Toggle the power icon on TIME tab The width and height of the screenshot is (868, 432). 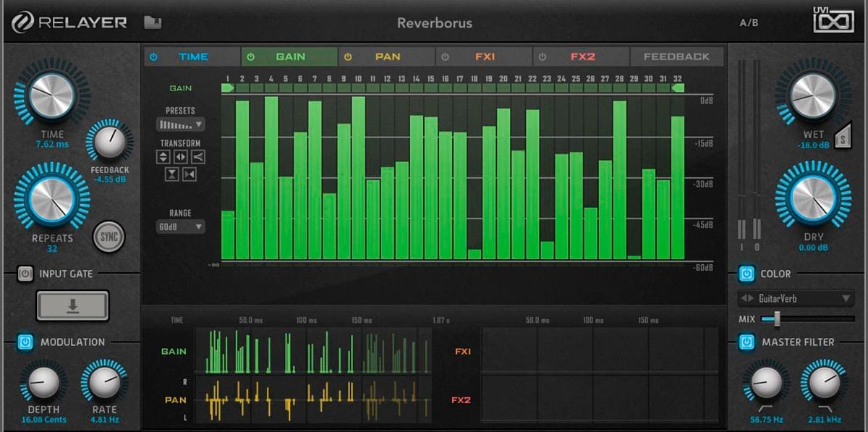(153, 56)
